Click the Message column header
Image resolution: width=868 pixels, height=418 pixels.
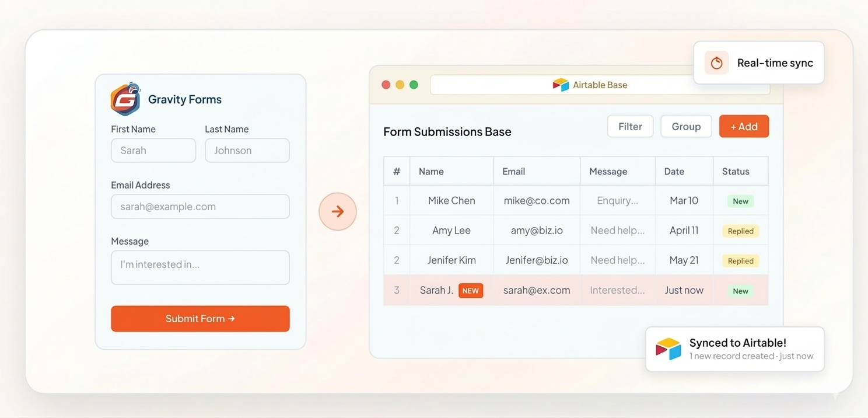click(618, 171)
